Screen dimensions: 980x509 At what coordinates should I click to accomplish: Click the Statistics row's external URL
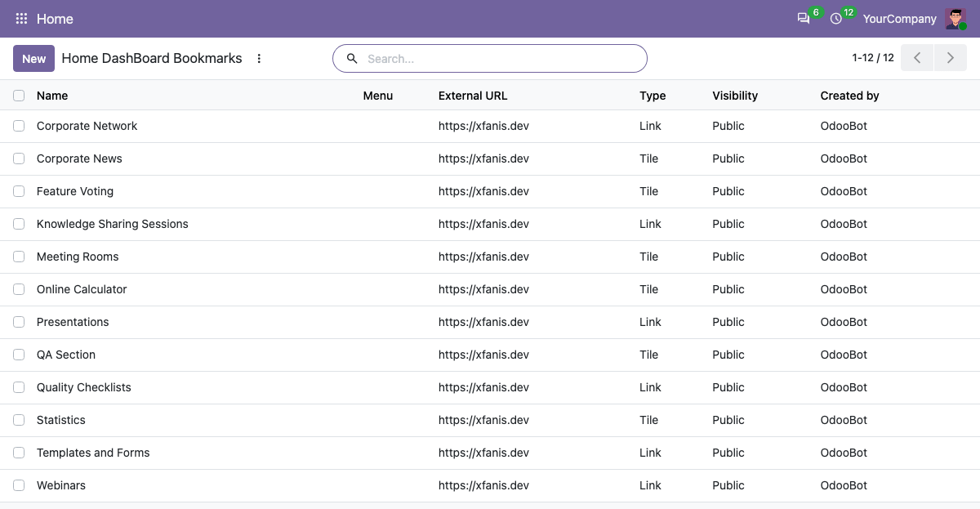pyautogui.click(x=483, y=420)
